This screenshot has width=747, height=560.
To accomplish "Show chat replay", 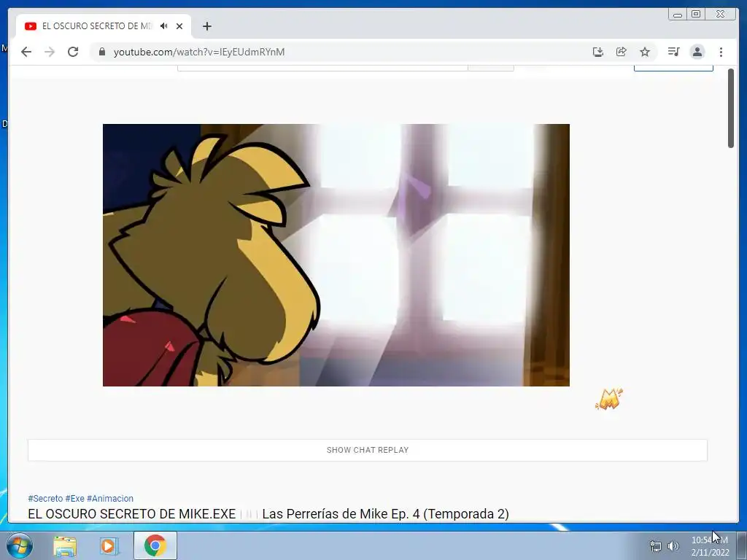I will click(368, 450).
